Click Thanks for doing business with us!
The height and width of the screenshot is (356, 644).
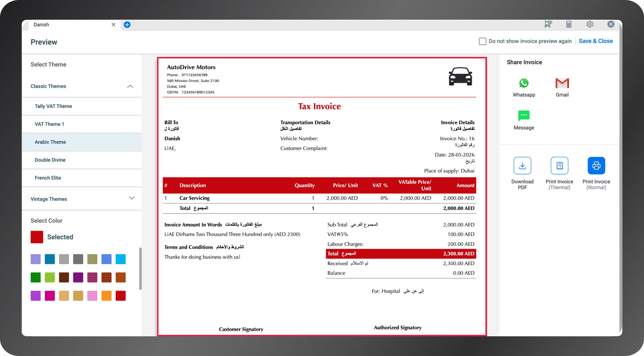pos(202,257)
